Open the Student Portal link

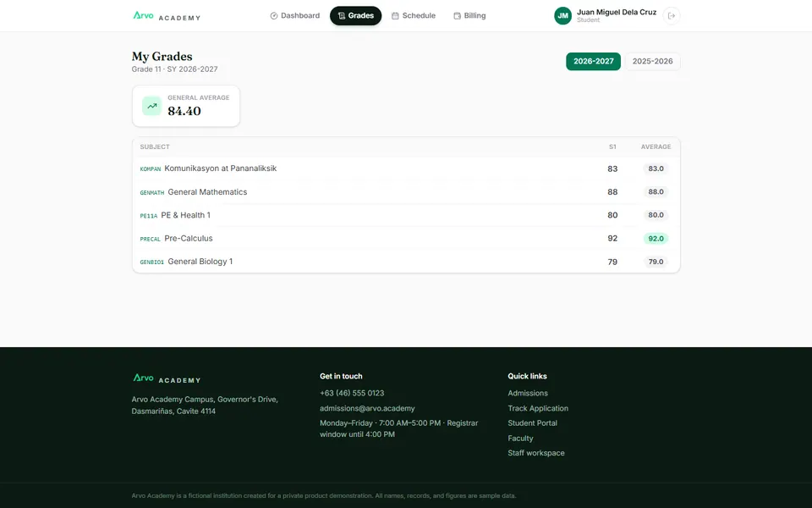(532, 423)
